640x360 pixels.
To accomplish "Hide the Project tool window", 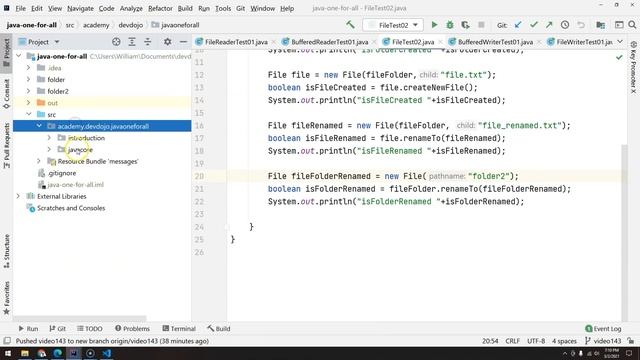I will [183, 42].
